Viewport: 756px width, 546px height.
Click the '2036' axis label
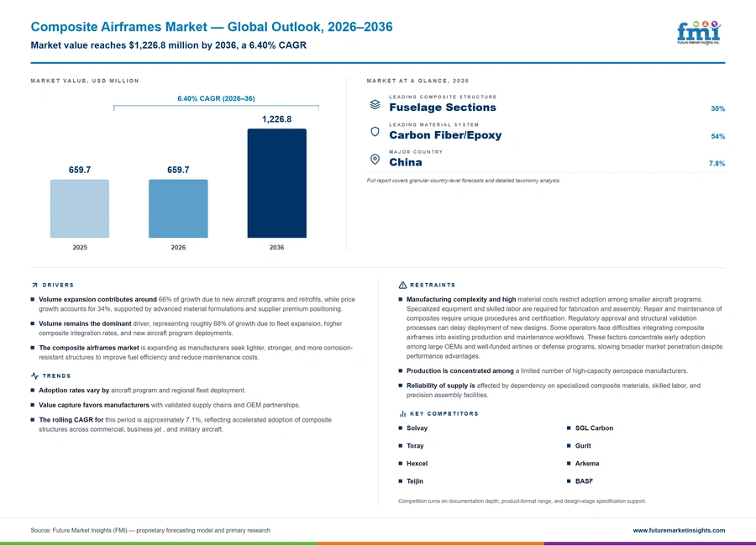pos(276,248)
